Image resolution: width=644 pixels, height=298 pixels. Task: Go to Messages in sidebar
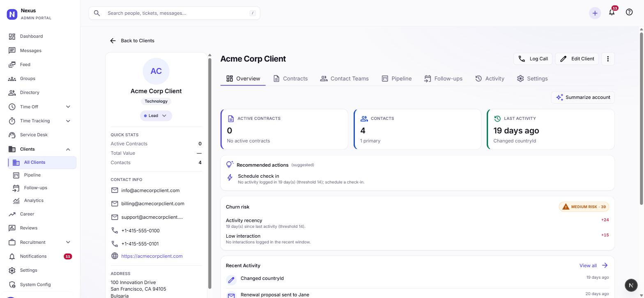(40, 50)
